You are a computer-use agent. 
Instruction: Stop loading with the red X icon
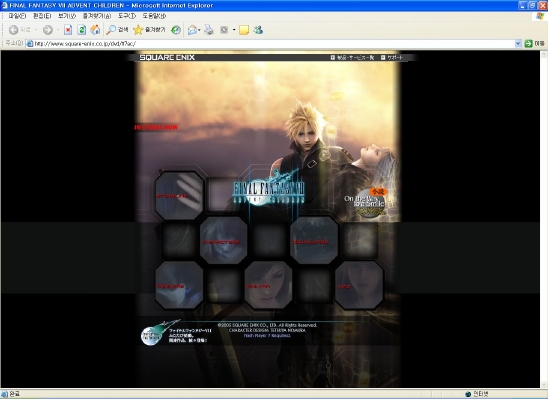pos(68,30)
